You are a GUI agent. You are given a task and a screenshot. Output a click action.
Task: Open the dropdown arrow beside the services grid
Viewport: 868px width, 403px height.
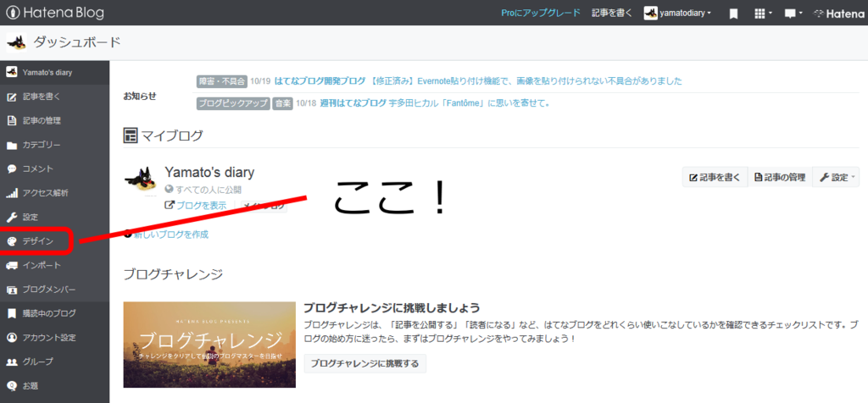pyautogui.click(x=770, y=14)
